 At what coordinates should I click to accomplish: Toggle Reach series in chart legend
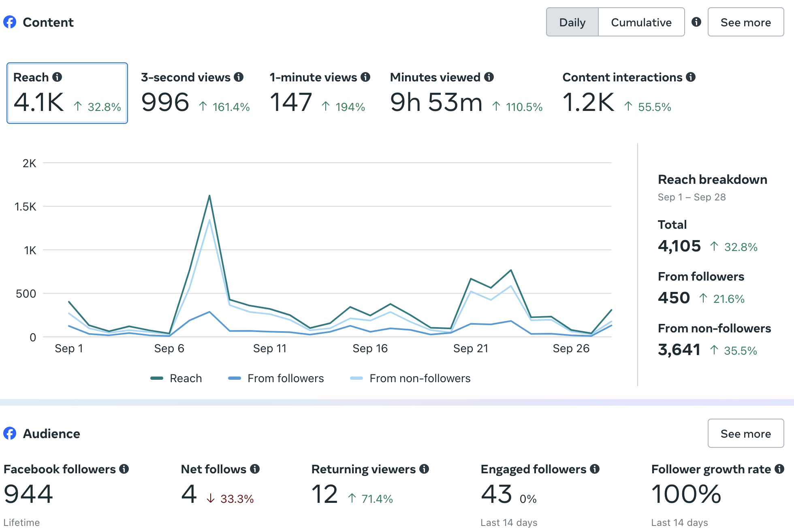click(x=176, y=378)
